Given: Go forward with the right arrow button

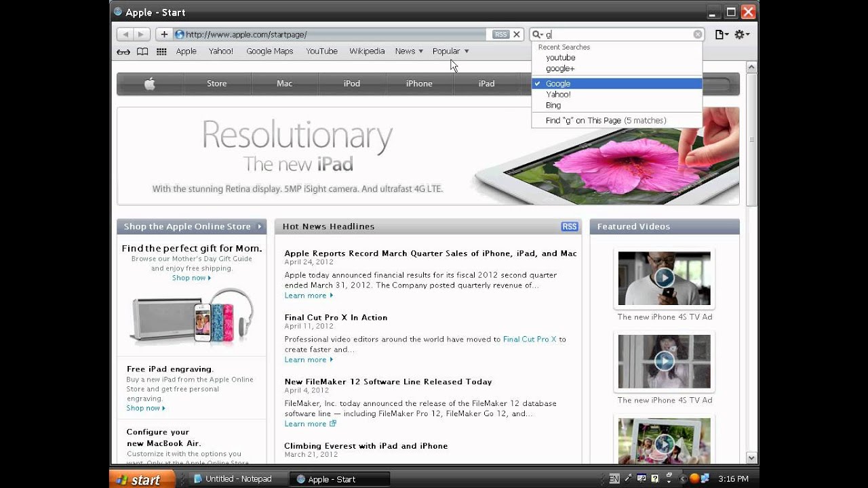Looking at the screenshot, I should tap(142, 35).
